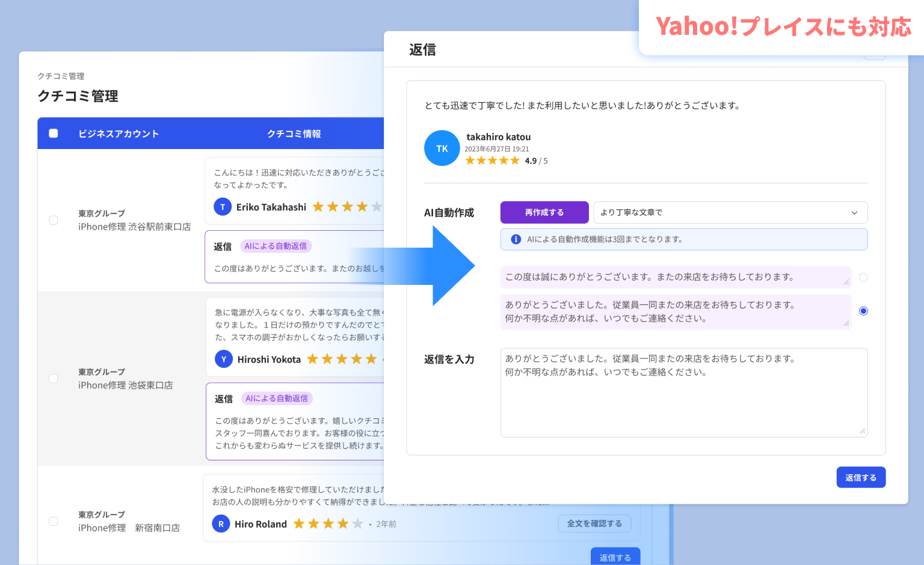Toggle the select-all checkbox in table header
Image resolution: width=924 pixels, height=565 pixels.
(x=54, y=133)
